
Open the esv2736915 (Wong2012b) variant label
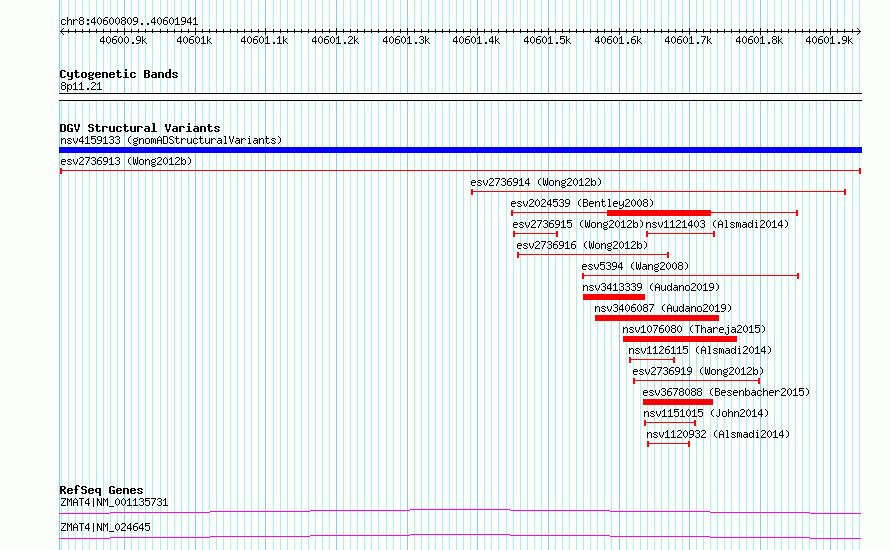tap(578, 224)
